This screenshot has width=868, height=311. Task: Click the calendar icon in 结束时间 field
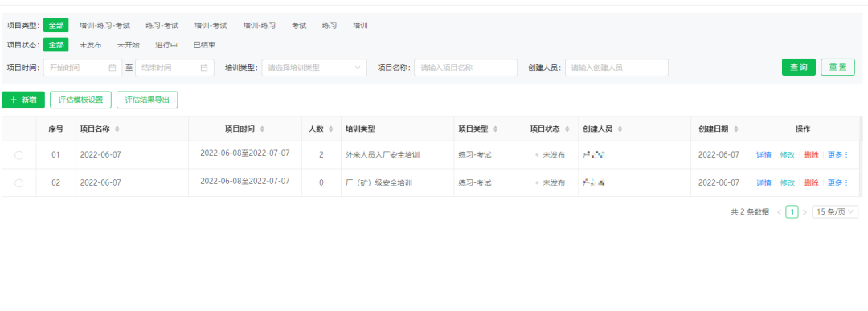pyautogui.click(x=203, y=68)
